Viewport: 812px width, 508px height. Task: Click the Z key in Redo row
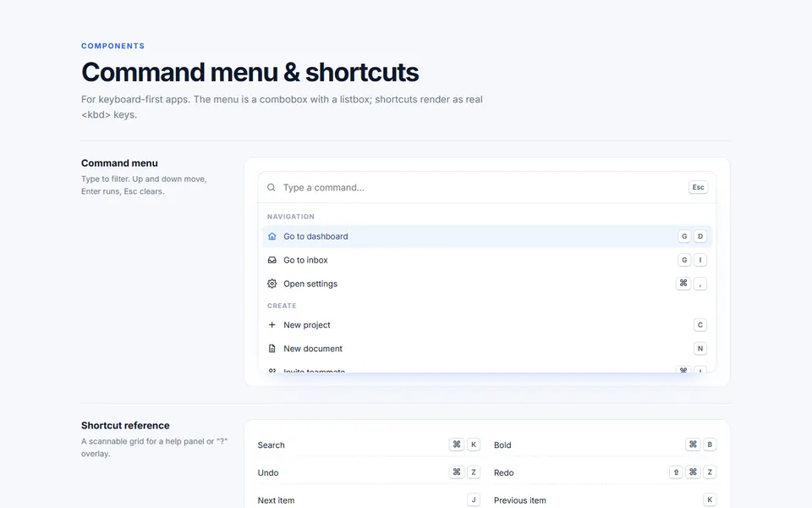pyautogui.click(x=710, y=472)
